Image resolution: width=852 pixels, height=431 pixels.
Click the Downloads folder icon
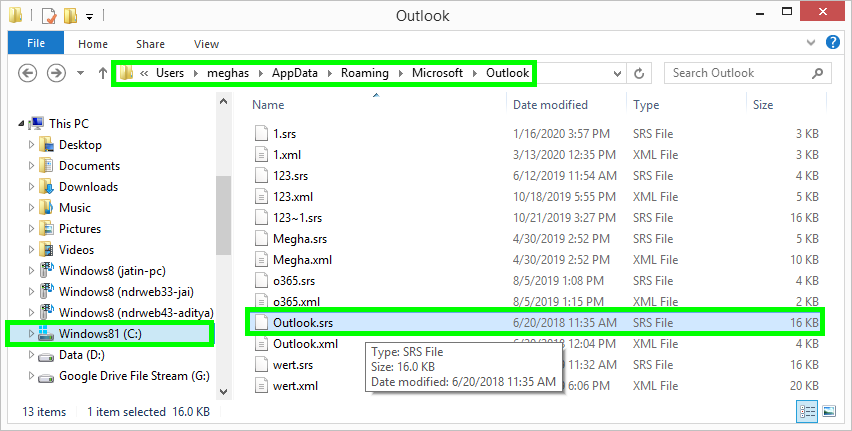click(x=47, y=187)
